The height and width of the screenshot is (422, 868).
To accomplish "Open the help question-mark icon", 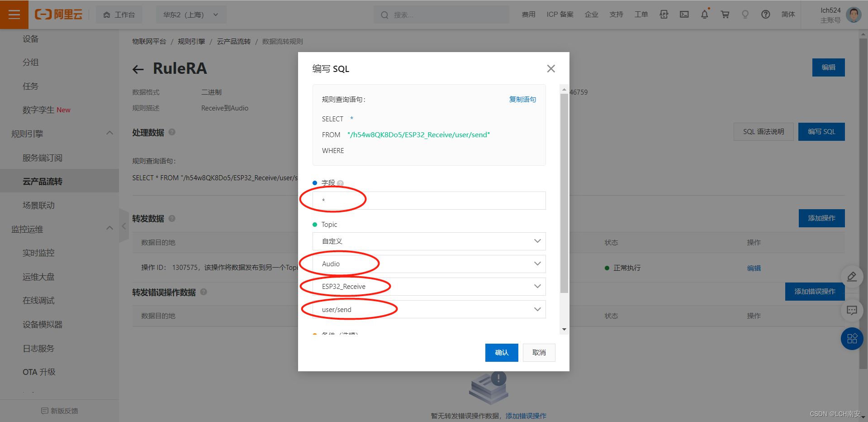I will pyautogui.click(x=765, y=14).
